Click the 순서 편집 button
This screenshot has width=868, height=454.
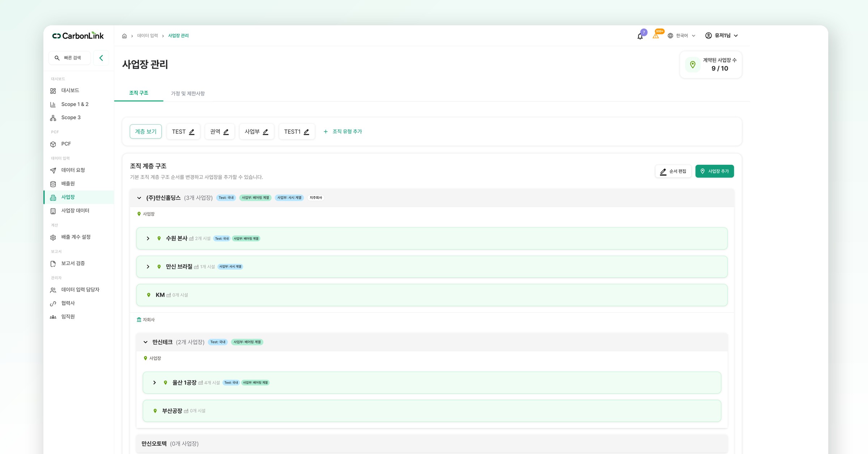[x=673, y=171]
